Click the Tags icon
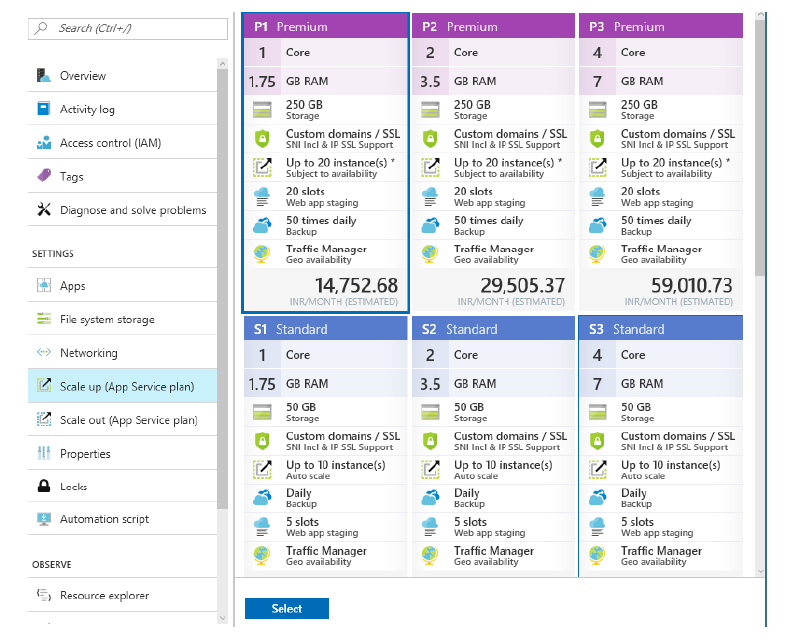The height and width of the screenshot is (642, 793). point(43,176)
